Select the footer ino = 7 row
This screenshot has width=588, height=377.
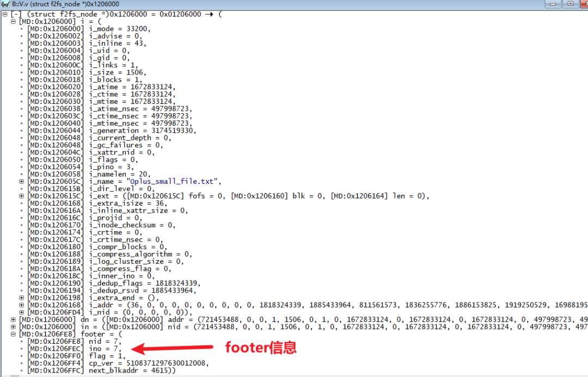[74, 349]
